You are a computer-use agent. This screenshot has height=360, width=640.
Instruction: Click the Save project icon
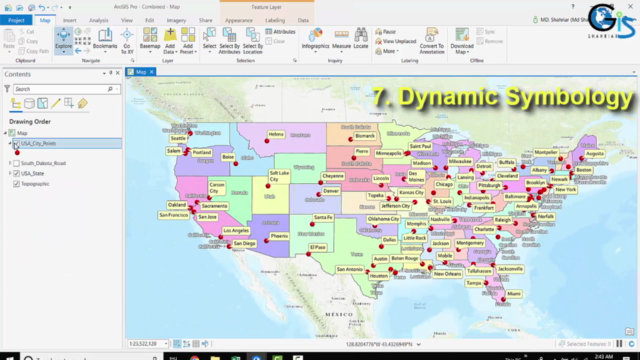tap(31, 7)
